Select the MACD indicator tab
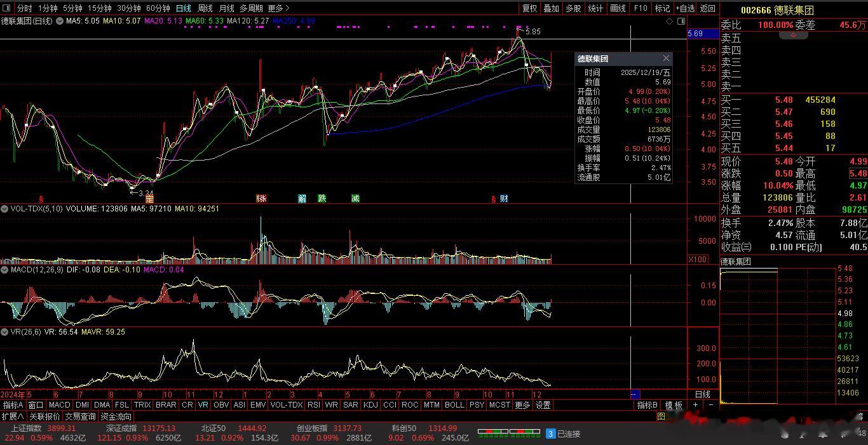Screen dimensions: 868x445 click(59, 405)
